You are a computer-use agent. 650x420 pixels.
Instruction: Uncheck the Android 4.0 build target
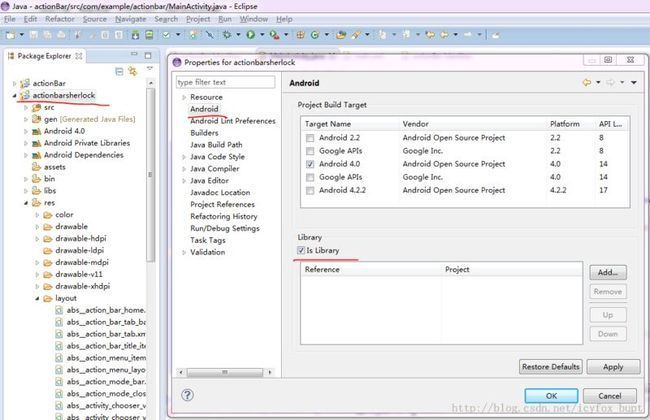310,164
